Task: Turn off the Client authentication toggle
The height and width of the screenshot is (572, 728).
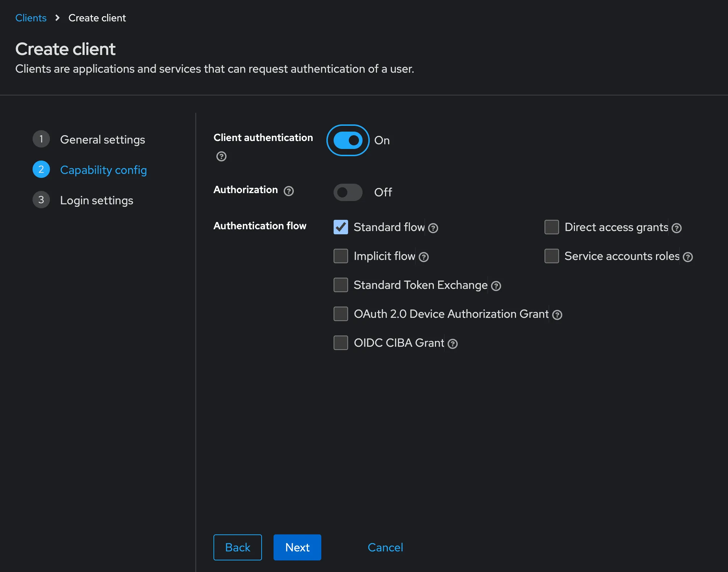Action: pyautogui.click(x=347, y=140)
